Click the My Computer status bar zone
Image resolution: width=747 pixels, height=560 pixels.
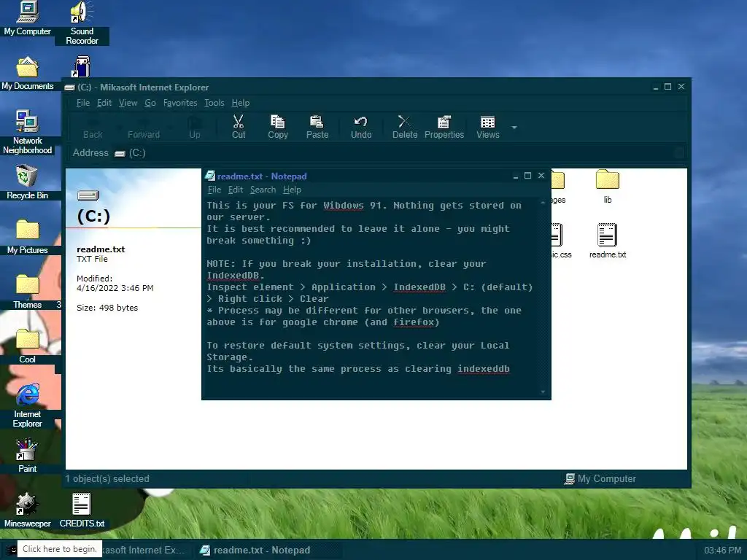(x=600, y=478)
